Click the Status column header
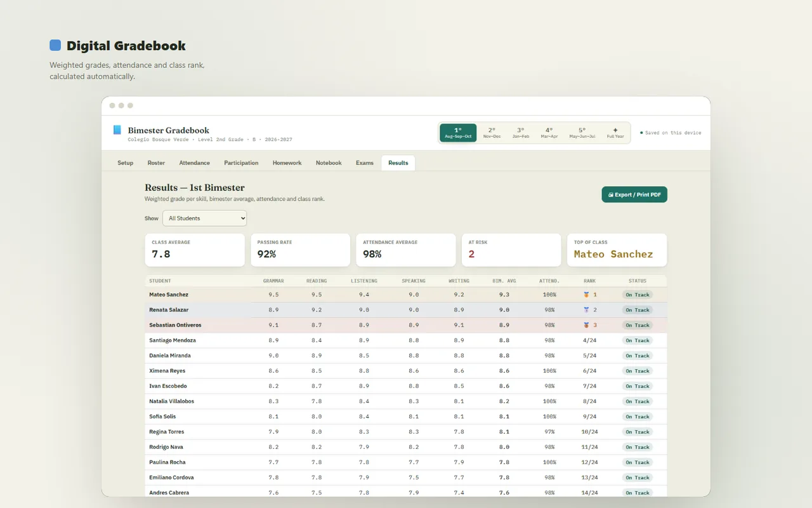 point(638,281)
